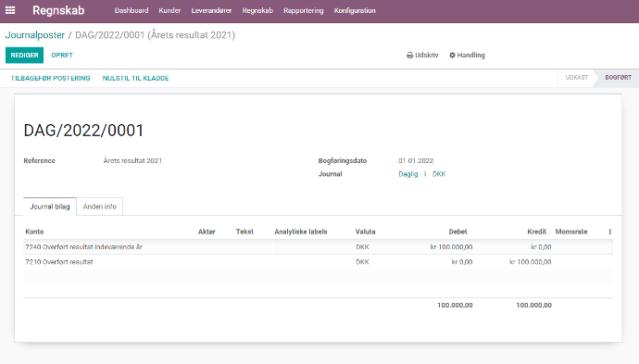The width and height of the screenshot is (639, 364).
Task: Click TILBAGEFØR POSTERING button
Action: tap(51, 78)
